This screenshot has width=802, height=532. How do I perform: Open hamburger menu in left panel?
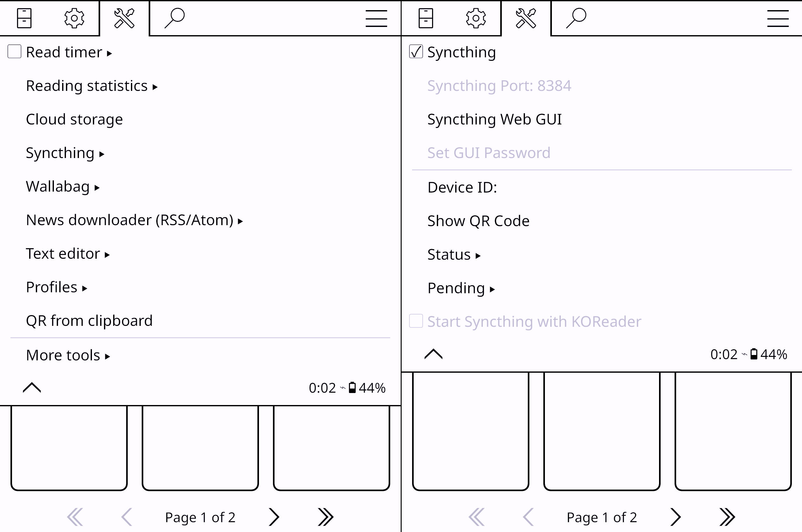tap(376, 18)
